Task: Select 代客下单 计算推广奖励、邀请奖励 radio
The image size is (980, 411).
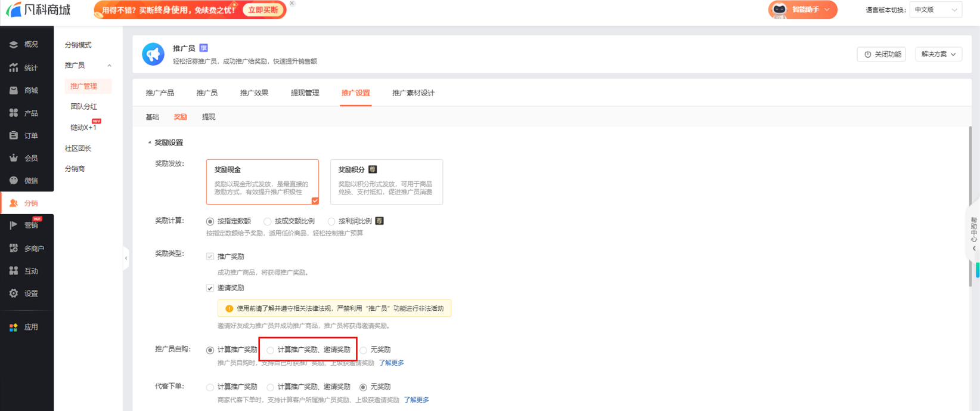Action: tap(270, 387)
